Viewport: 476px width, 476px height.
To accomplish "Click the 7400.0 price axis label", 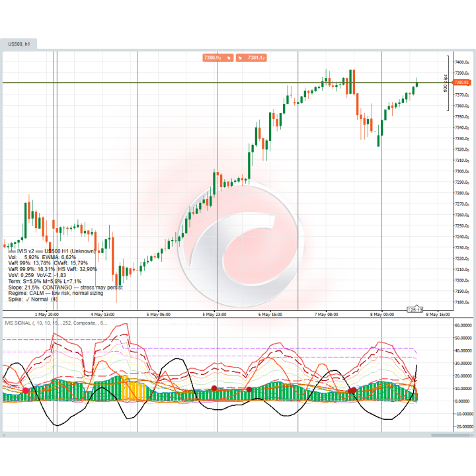I will [462, 62].
